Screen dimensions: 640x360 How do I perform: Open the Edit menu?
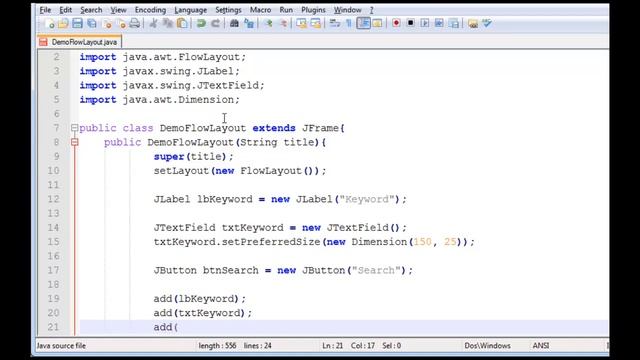tap(65, 10)
